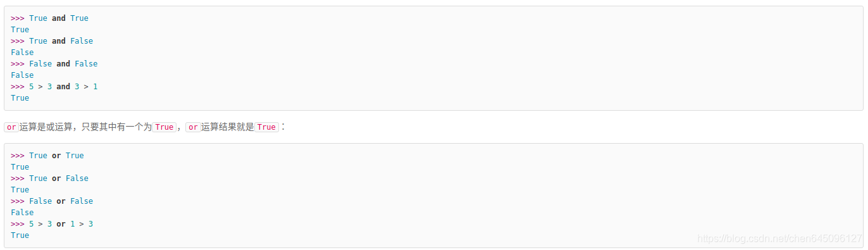
Task: Click the inline 'True' tag after 其中有一个为
Action: click(164, 127)
